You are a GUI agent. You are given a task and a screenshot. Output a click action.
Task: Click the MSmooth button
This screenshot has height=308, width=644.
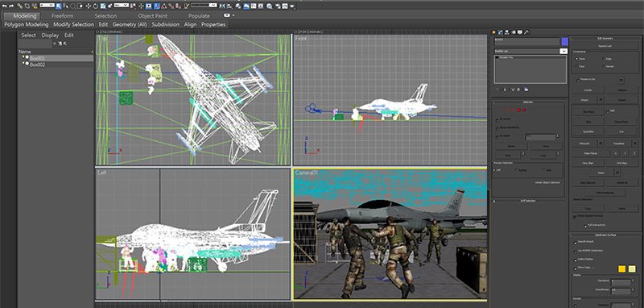point(585,144)
